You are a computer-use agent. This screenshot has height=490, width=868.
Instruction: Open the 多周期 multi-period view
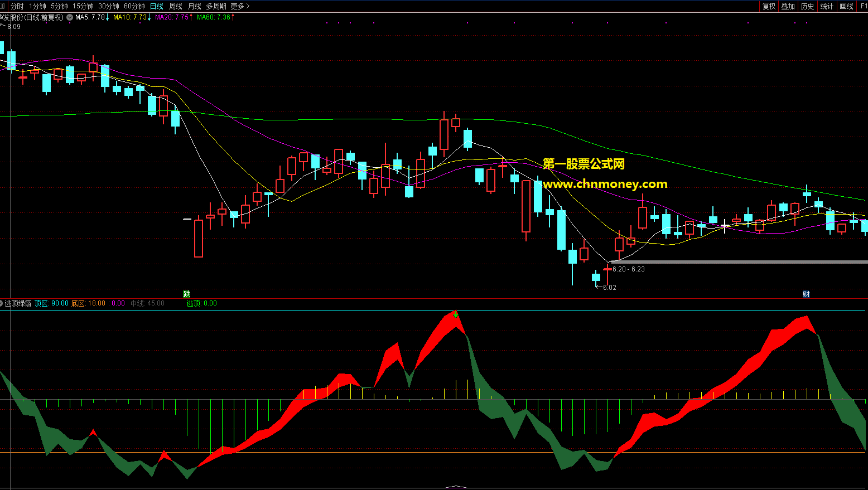(x=216, y=6)
